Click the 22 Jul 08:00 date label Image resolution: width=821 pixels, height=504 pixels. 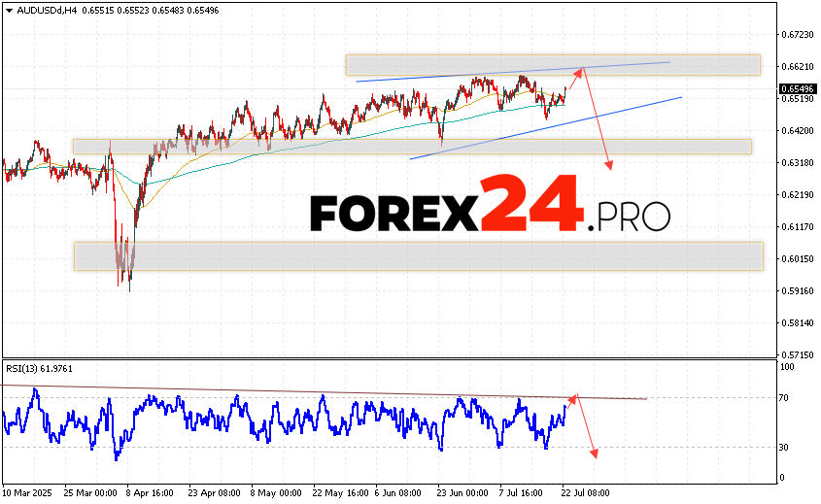pos(585,492)
